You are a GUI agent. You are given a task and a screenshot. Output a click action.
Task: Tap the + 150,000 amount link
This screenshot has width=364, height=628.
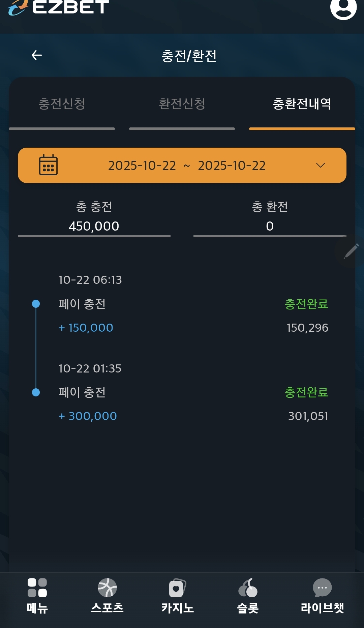click(x=86, y=328)
